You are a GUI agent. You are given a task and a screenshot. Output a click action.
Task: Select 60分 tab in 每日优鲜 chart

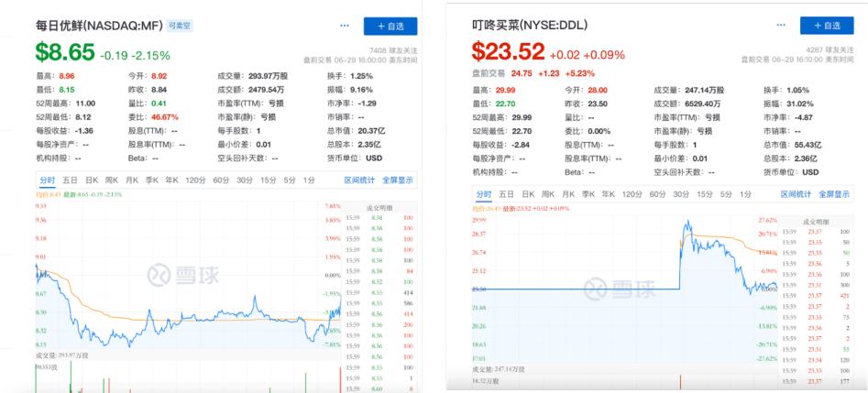click(221, 180)
